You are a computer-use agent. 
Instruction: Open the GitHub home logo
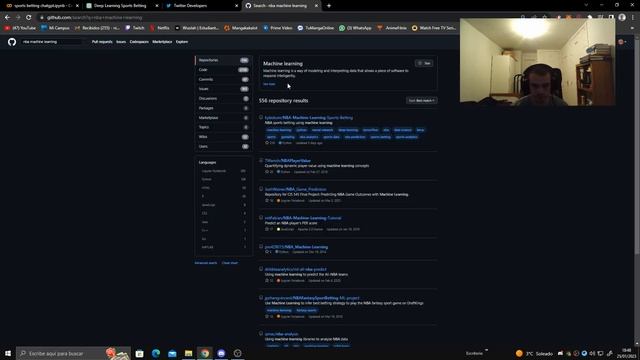point(12,42)
